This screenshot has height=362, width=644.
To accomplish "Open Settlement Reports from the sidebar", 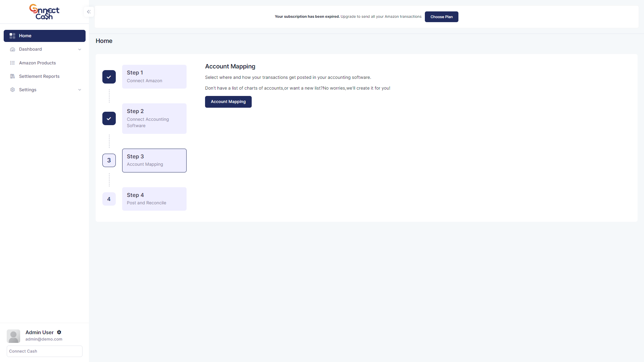I will [39, 76].
